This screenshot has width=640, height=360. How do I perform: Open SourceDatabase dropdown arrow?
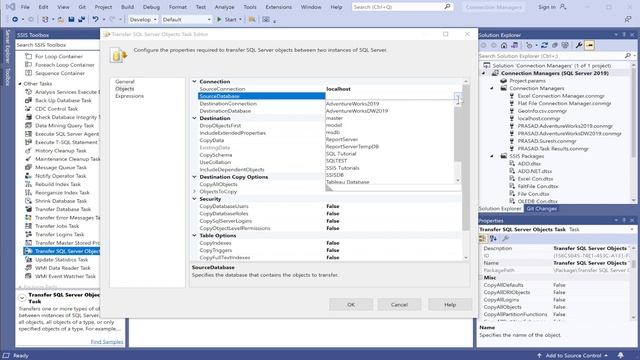pyautogui.click(x=458, y=96)
